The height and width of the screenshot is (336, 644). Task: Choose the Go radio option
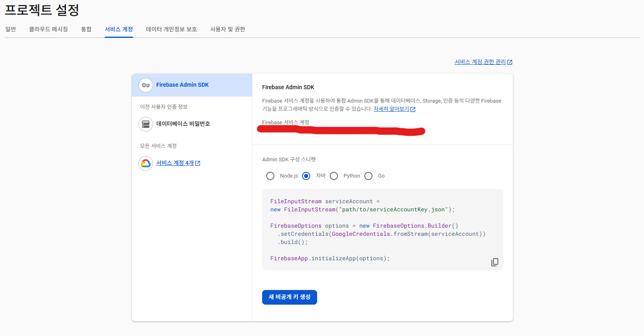click(368, 176)
